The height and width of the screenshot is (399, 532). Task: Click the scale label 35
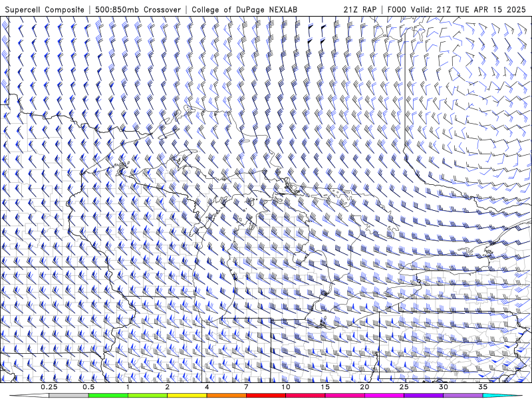[483, 387]
